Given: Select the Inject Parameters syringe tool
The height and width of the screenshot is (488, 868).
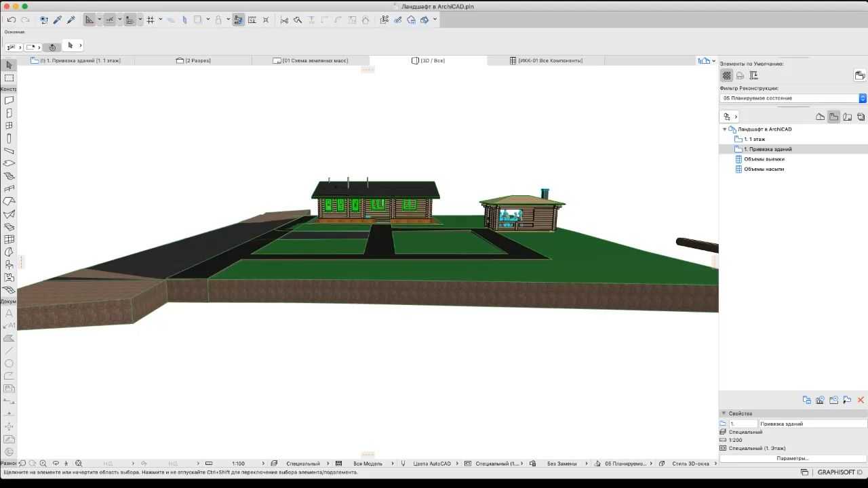Looking at the screenshot, I should point(71,20).
